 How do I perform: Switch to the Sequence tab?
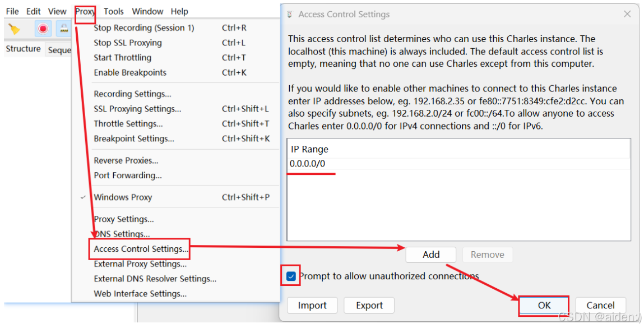[59, 50]
